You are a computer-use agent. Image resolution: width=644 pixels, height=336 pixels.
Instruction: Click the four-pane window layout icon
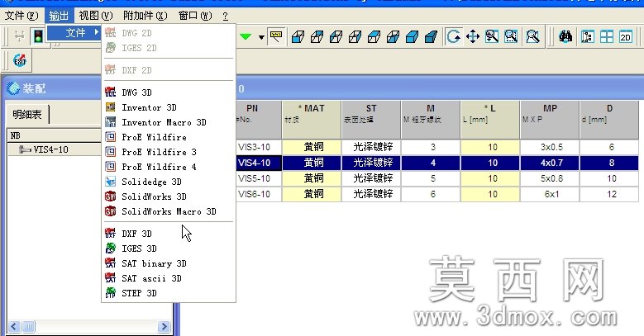(606, 36)
